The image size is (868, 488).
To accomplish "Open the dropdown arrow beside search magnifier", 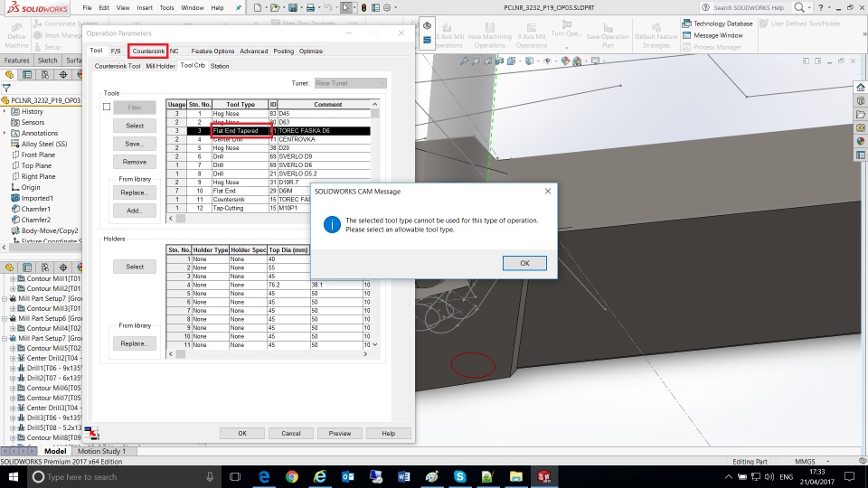I will coord(809,7).
